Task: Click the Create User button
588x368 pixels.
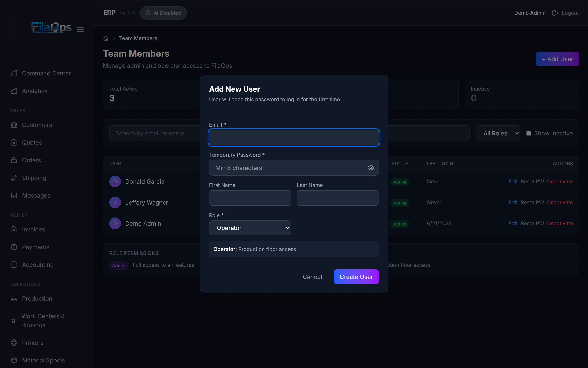Action: [x=356, y=277]
